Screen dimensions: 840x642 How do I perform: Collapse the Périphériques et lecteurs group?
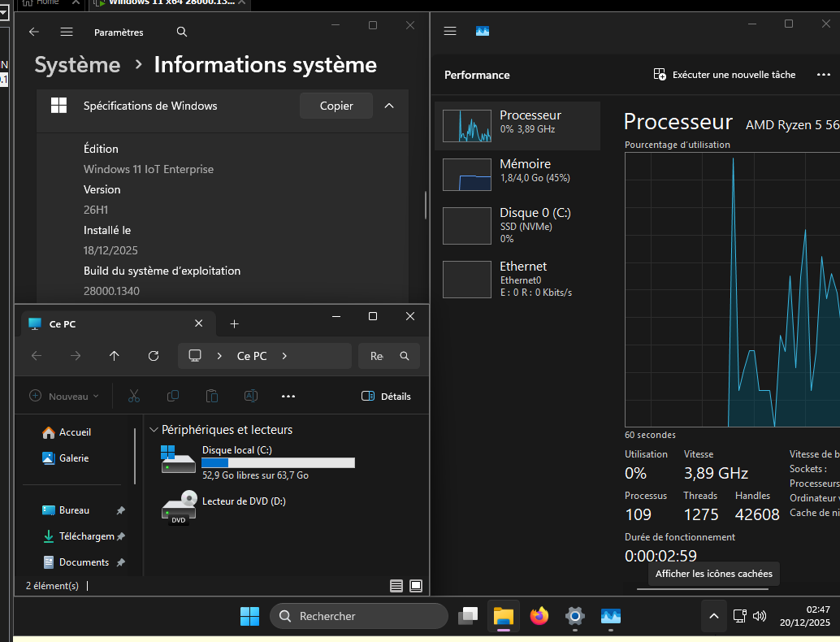point(154,430)
